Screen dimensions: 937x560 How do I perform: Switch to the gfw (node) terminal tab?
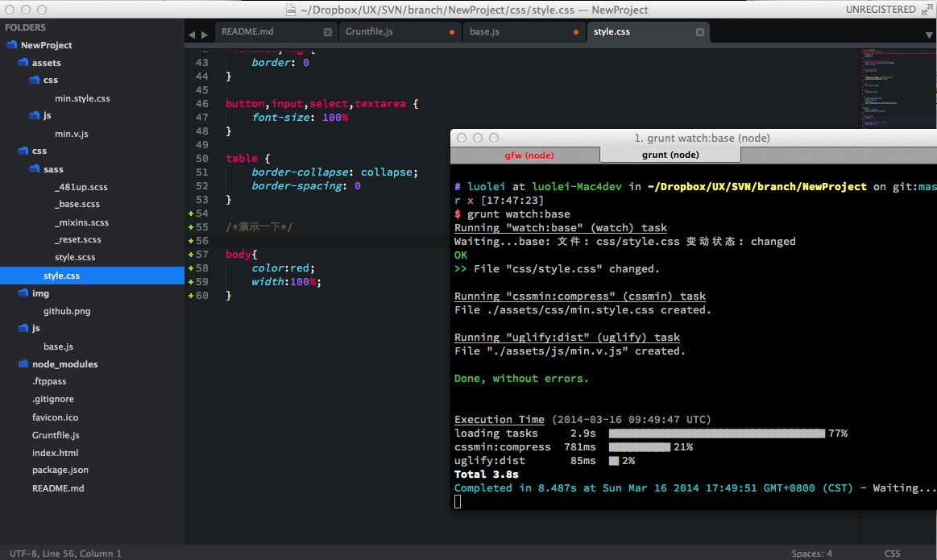coord(529,155)
